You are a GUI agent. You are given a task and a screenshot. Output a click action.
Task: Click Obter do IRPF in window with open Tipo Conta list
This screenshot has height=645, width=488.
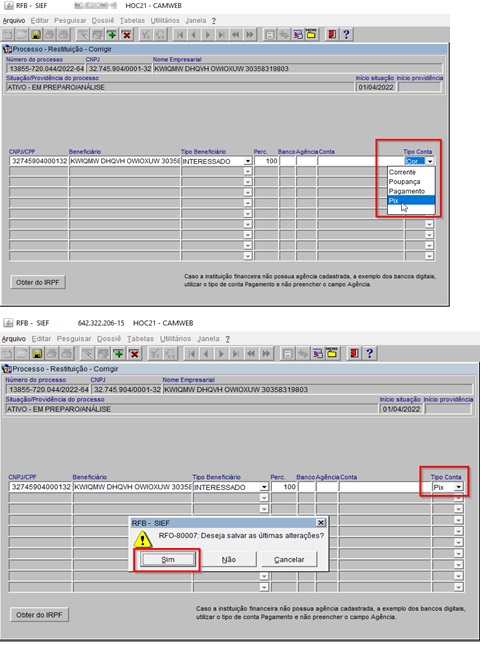pos(37,282)
